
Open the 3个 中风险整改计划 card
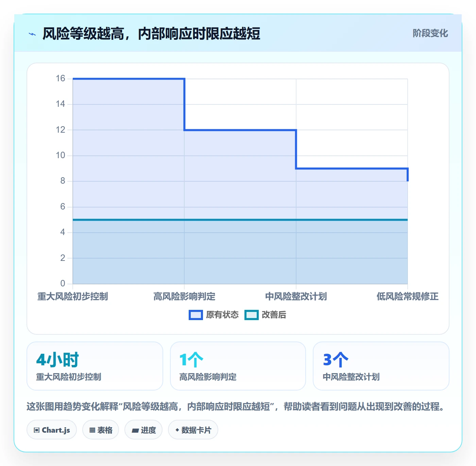381,366
